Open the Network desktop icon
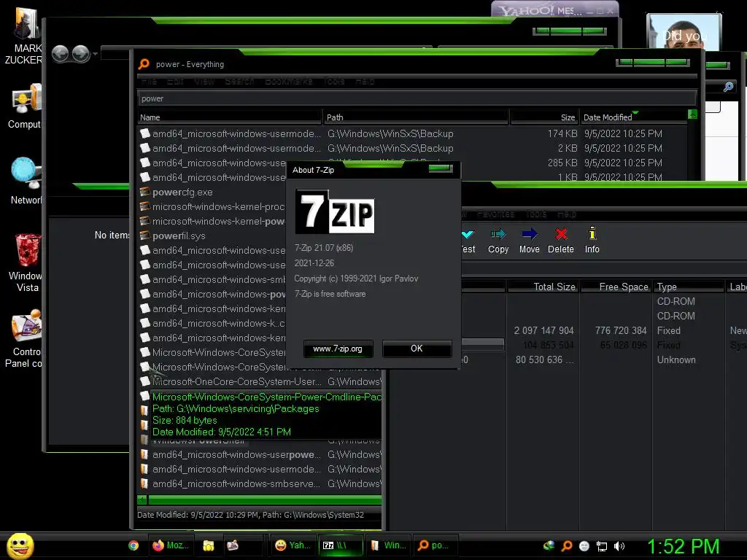This screenshot has width=747, height=560. (26, 181)
